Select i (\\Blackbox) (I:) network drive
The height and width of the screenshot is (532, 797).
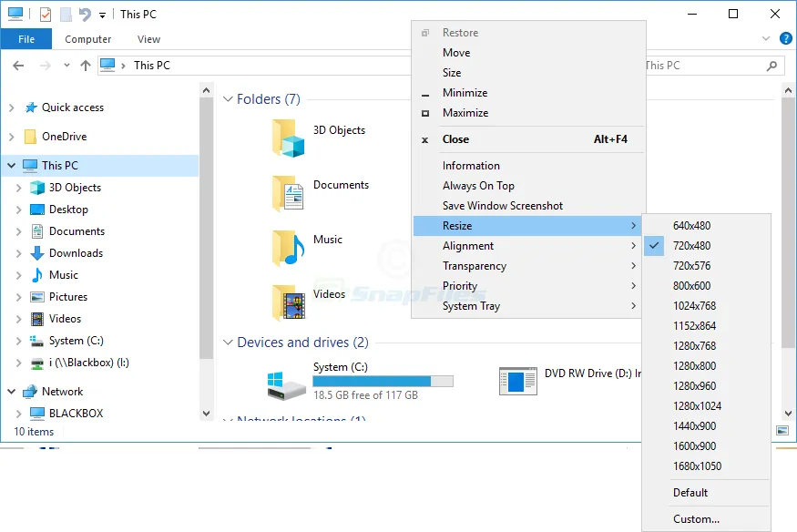tap(89, 363)
